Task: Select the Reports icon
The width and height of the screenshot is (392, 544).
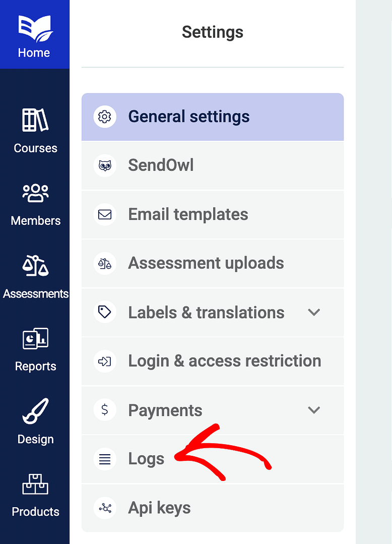Action: click(35, 338)
